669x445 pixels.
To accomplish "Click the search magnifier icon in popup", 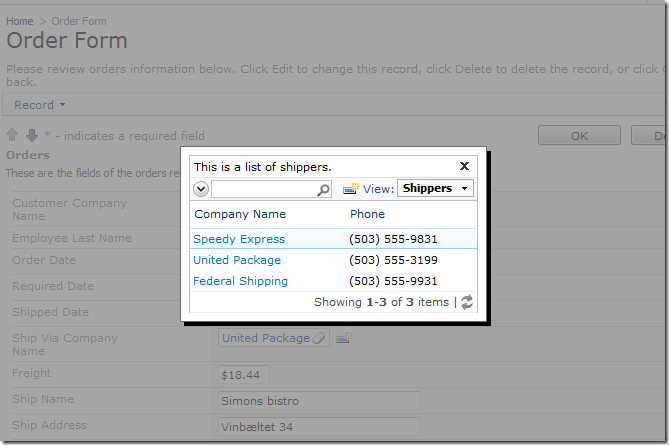I will pyautogui.click(x=323, y=189).
